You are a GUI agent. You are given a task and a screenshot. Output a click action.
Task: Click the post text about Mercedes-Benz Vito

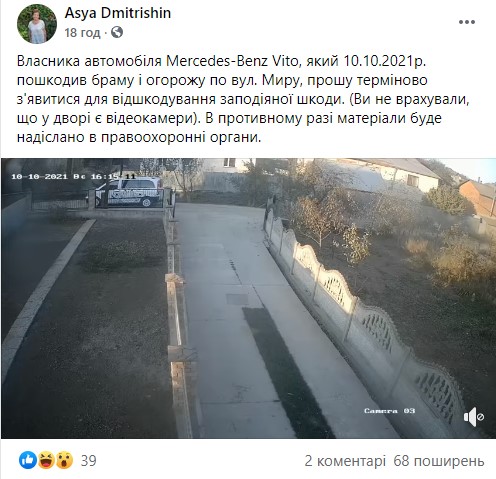tap(243, 99)
